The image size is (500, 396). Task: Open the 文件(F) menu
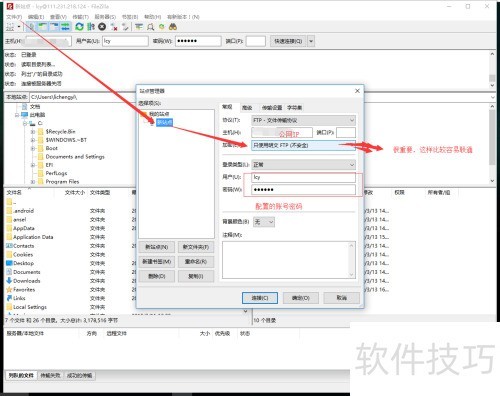coord(14,17)
